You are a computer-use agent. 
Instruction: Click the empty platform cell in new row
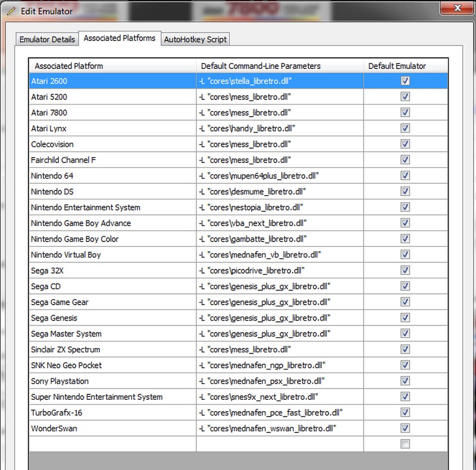coord(112,444)
